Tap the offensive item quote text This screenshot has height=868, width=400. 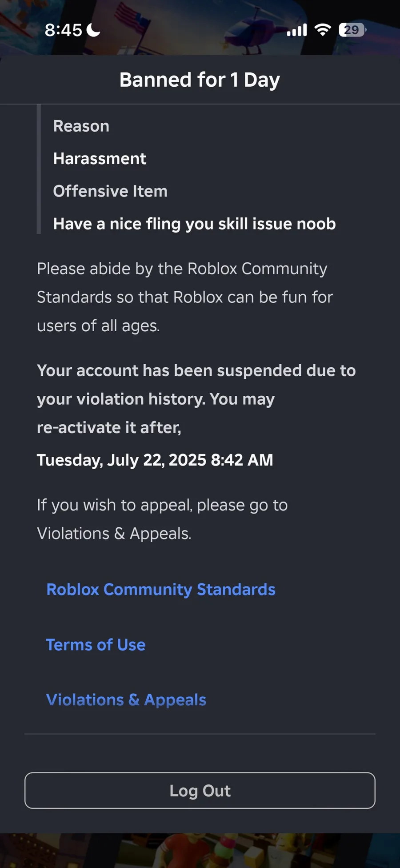194,224
